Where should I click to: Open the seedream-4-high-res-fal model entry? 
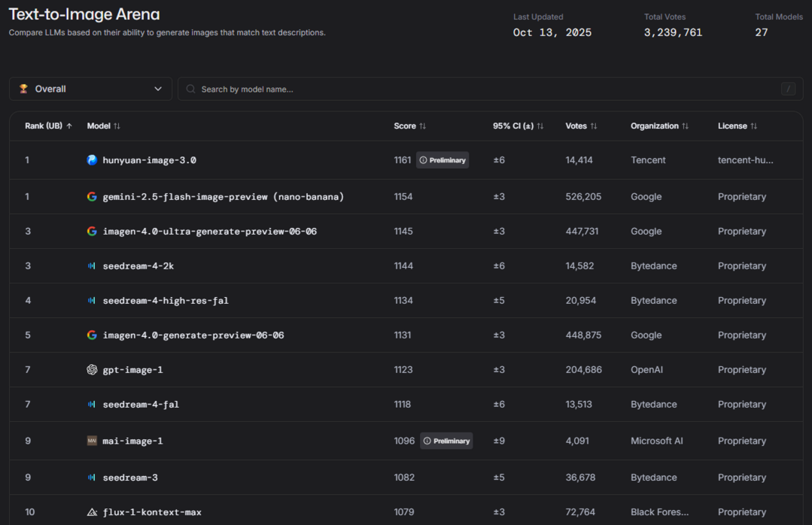coord(166,301)
